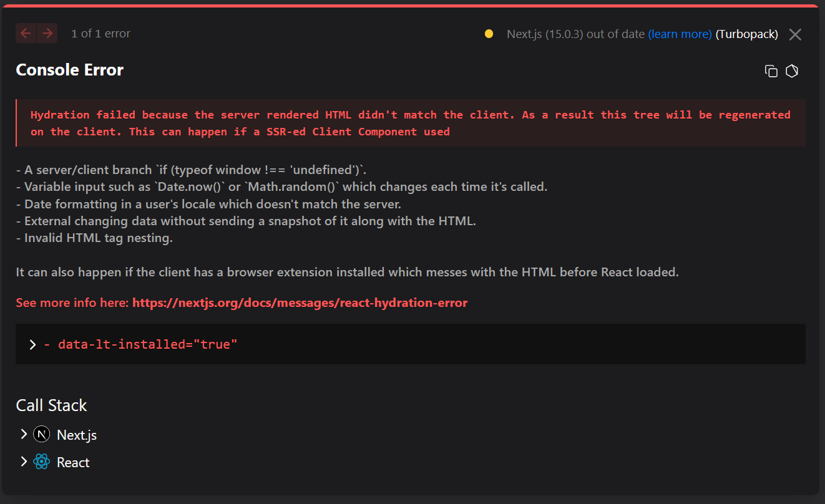The width and height of the screenshot is (825, 504).
Task: Click the yellow out-of-date status dot
Action: click(x=489, y=34)
